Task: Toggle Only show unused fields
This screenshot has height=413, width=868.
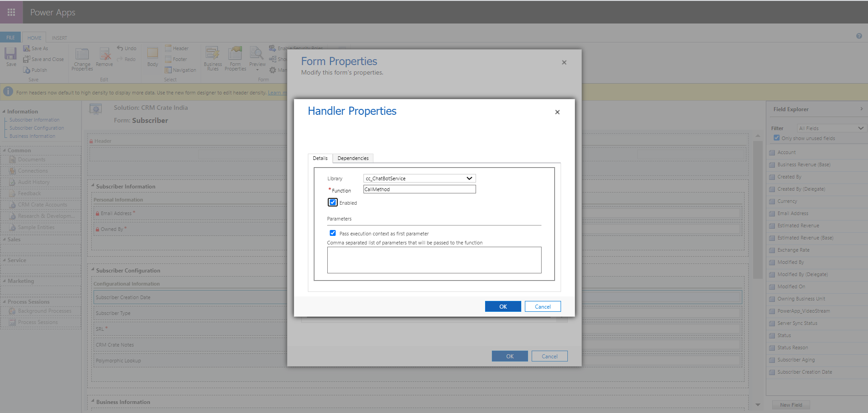Action: [x=777, y=138]
